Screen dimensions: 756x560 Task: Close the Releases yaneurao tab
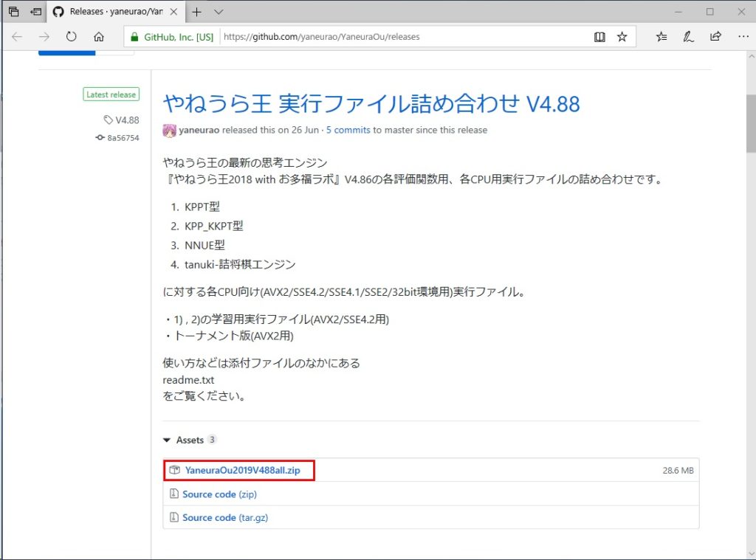pos(174,12)
